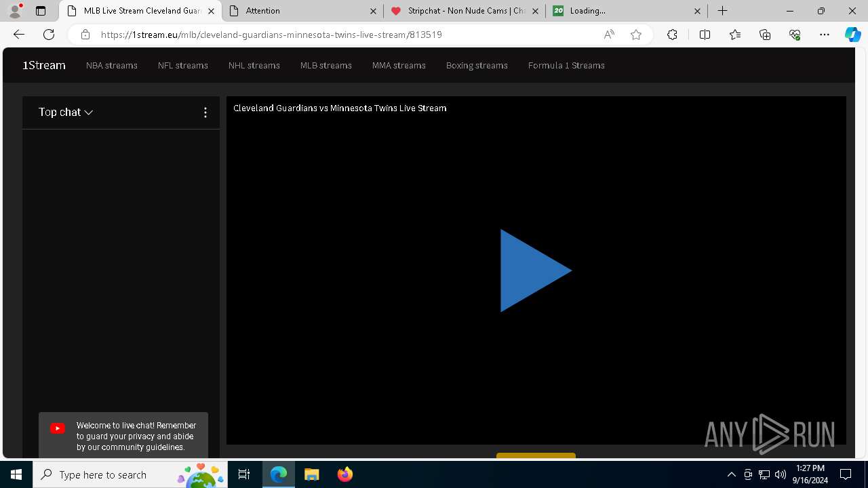Click the Meet Now tray icon
This screenshot has width=868, height=488.
point(748,474)
